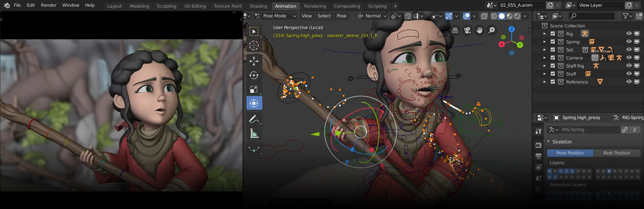Choose the Rotate tool
Screen dimensions: 644x209
coord(254,75)
